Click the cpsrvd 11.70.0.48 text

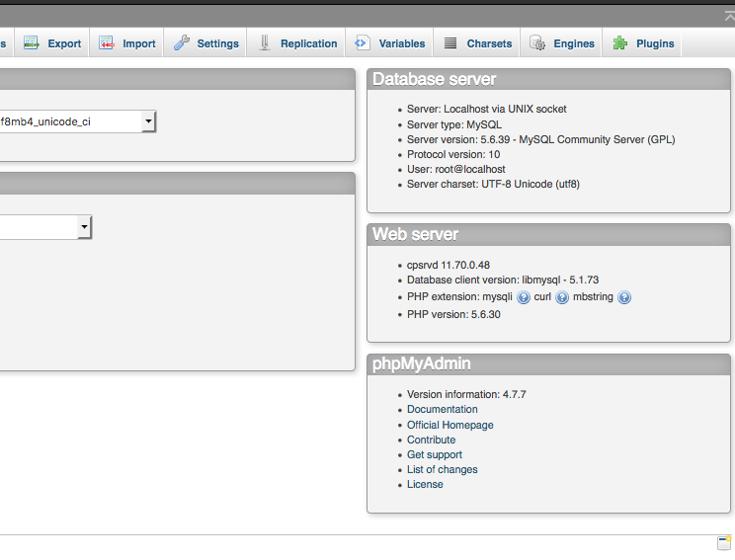(x=449, y=266)
